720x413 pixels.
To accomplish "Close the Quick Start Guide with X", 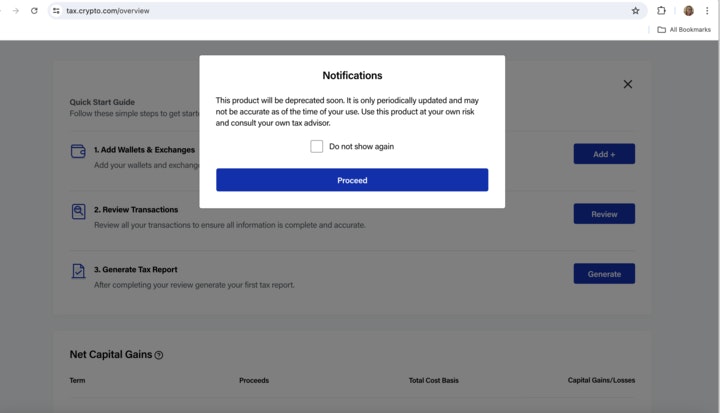I will pos(628,84).
